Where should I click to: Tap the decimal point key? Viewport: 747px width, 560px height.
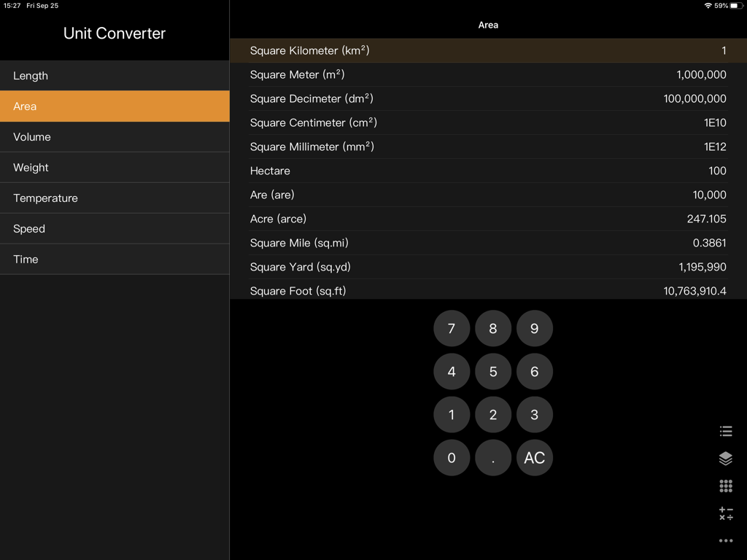[493, 458]
